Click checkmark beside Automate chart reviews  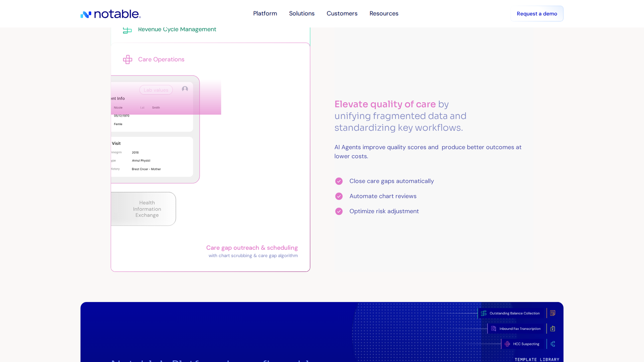pos(339,196)
